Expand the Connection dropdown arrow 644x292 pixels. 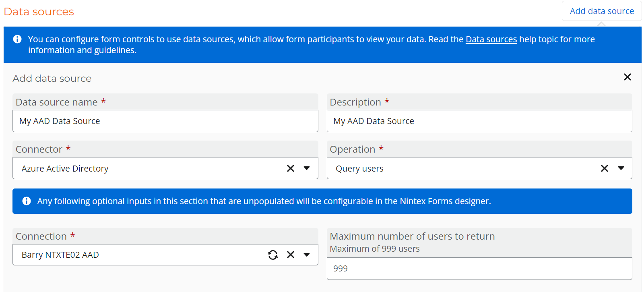point(307,255)
